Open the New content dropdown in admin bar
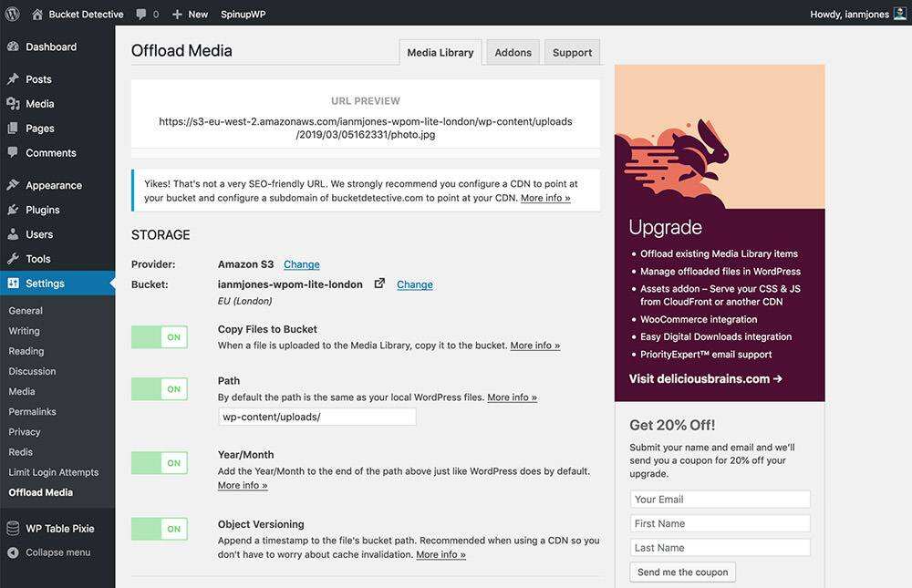This screenshot has height=588, width=912. [x=190, y=14]
